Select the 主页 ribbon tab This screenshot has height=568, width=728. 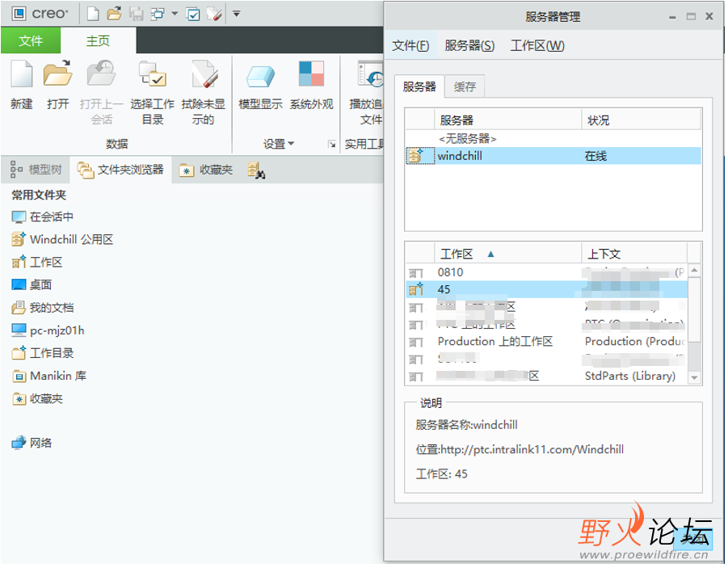click(x=98, y=41)
